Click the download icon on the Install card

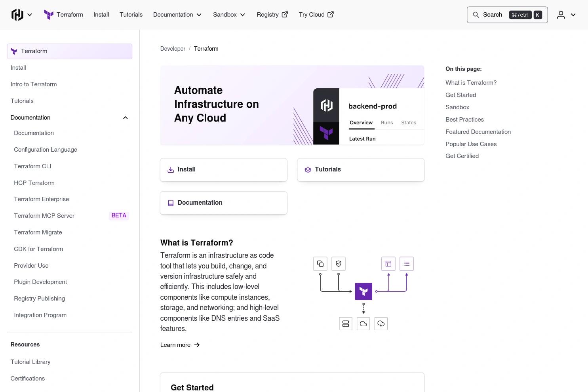click(171, 170)
